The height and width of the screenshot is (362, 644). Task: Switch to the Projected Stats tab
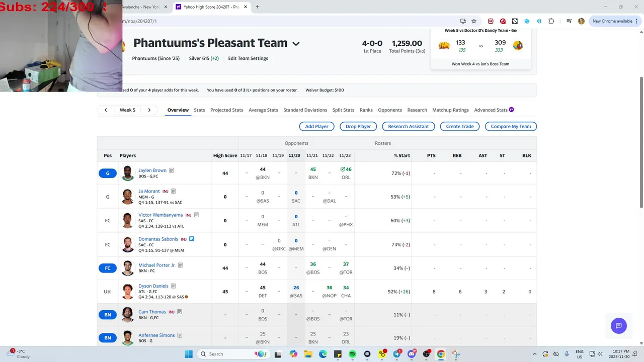coord(226,110)
